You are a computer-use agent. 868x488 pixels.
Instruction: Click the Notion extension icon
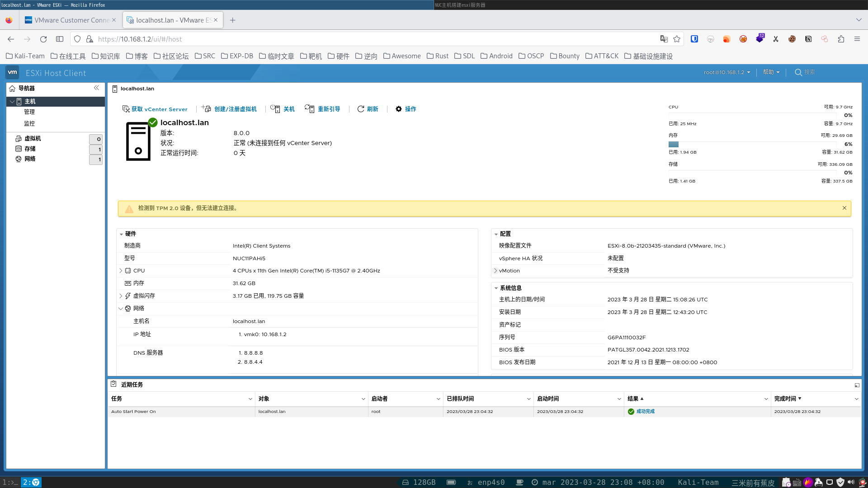(x=808, y=39)
